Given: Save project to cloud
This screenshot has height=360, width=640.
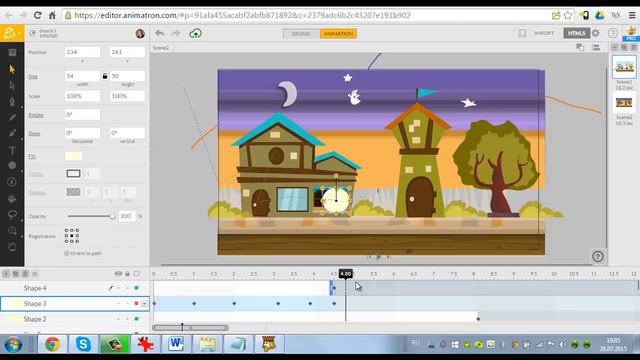Looking at the screenshot, I should coord(196,33).
